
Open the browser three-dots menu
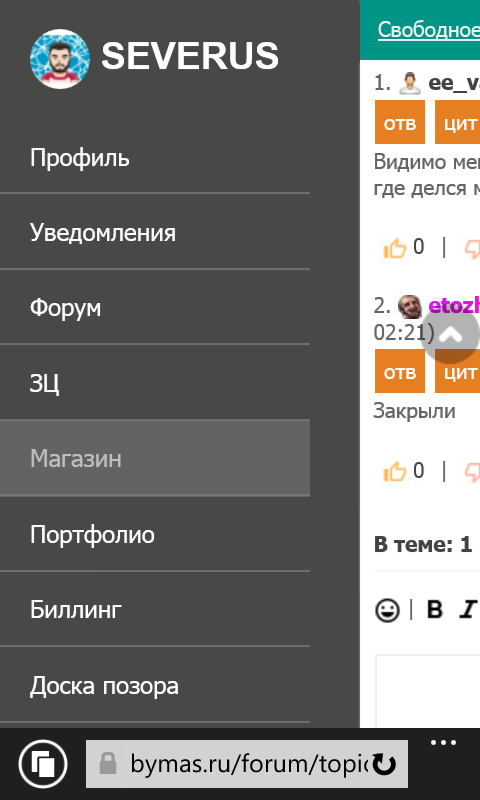[x=443, y=743]
